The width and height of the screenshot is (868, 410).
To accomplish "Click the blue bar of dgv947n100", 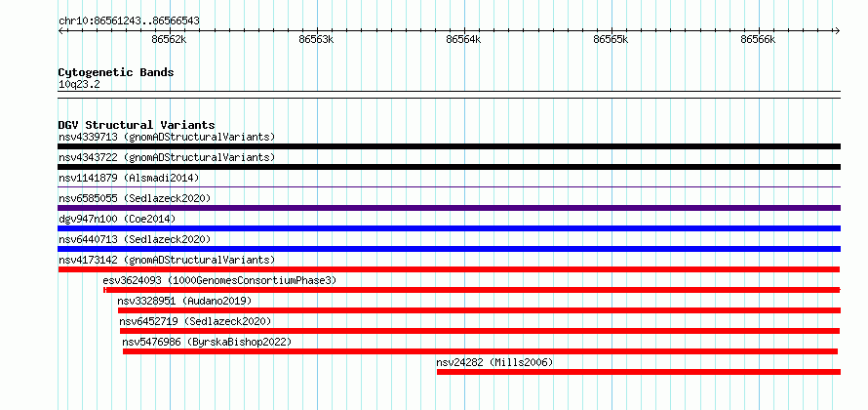I will click(449, 228).
